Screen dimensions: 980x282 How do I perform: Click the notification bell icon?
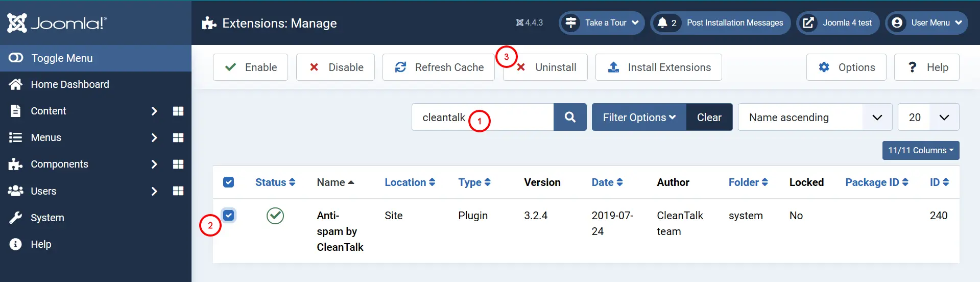tap(662, 22)
